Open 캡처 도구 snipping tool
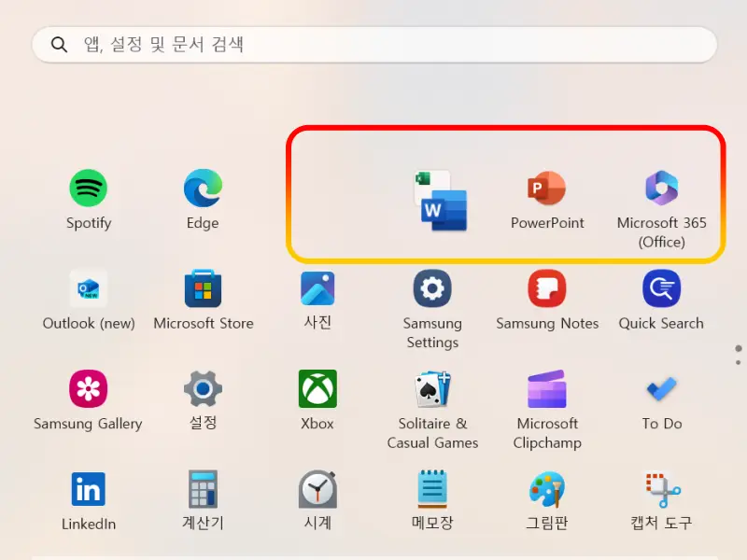The height and width of the screenshot is (560, 747). [x=662, y=489]
